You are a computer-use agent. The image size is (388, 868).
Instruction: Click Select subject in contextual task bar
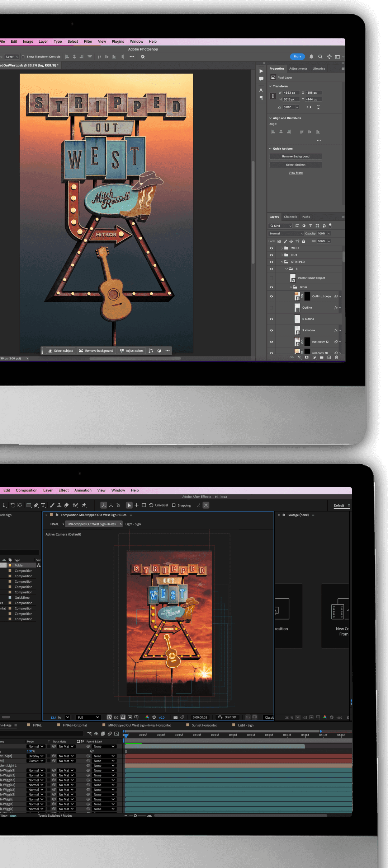click(x=61, y=351)
